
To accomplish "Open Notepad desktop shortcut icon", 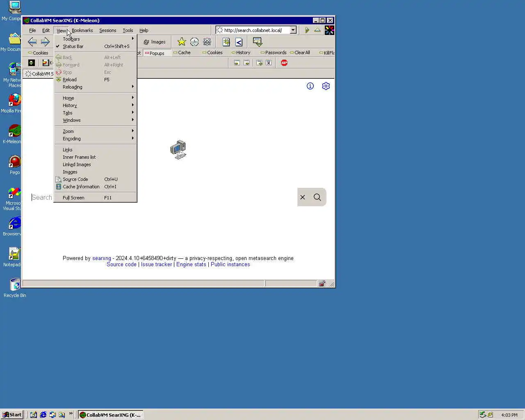I will point(15,253).
